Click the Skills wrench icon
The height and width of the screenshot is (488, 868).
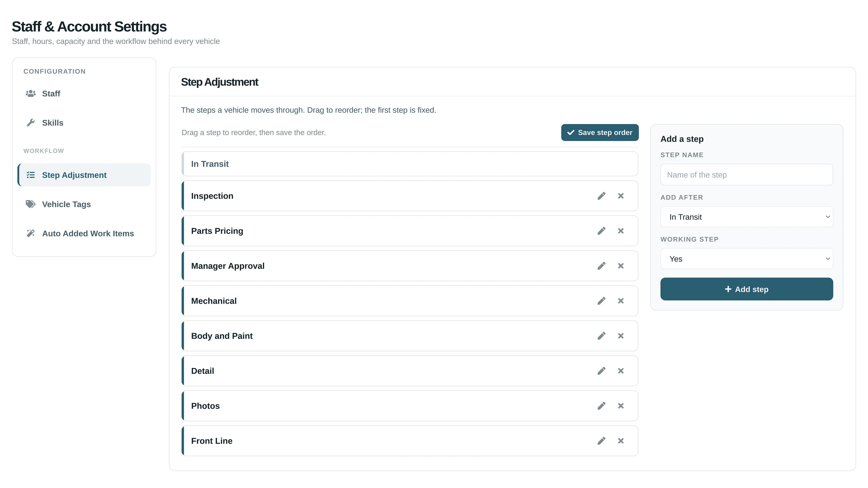[x=31, y=123]
